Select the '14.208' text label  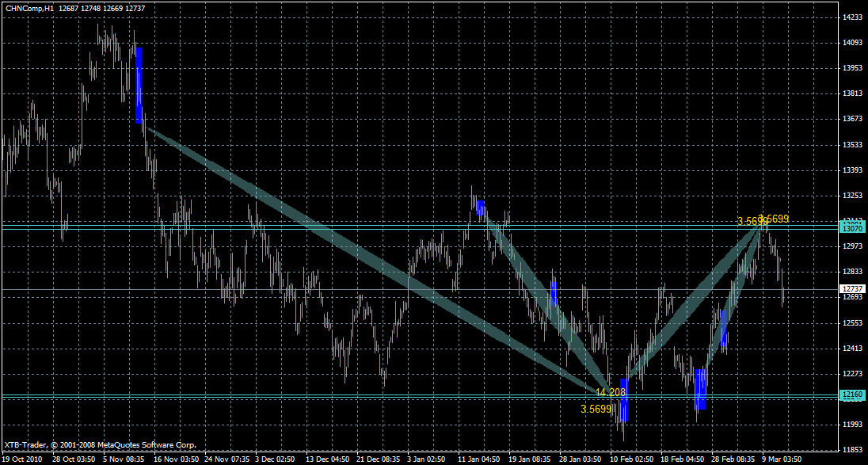point(611,392)
